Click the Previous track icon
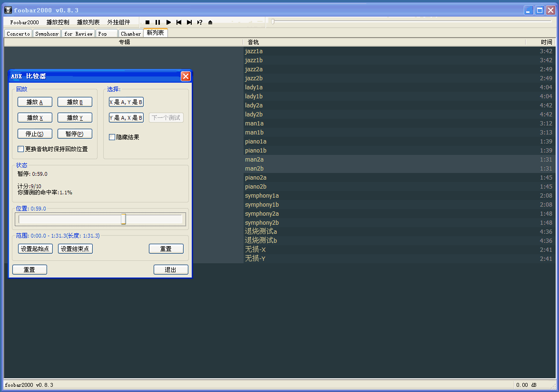This screenshot has width=559, height=392. (x=178, y=22)
